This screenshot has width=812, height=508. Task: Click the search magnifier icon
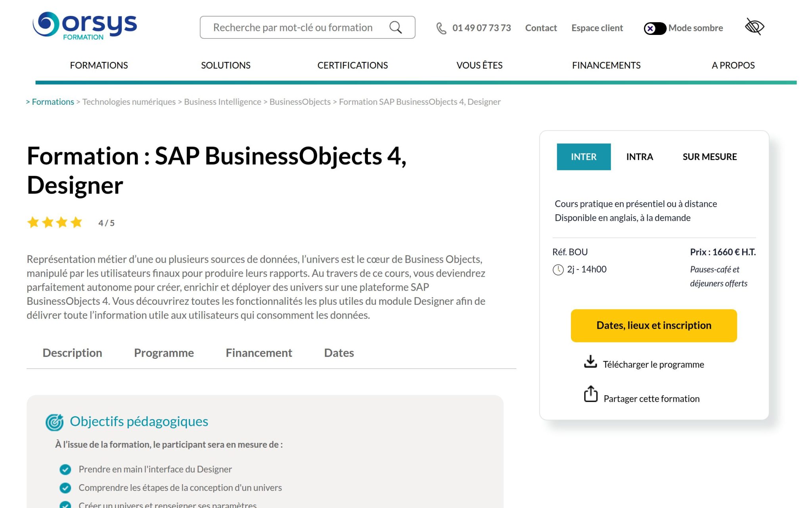(395, 27)
